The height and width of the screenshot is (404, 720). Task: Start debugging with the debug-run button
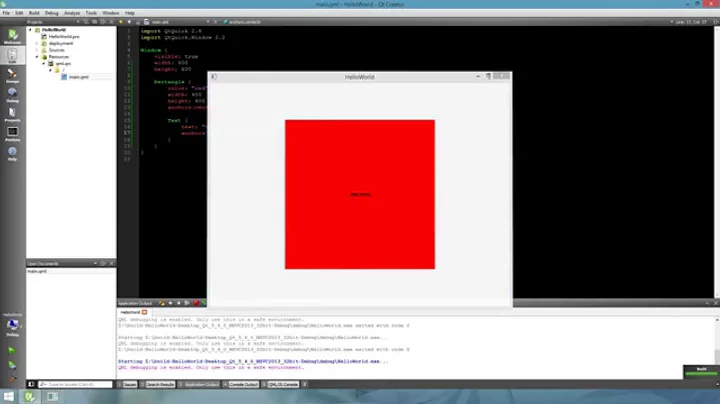pyautogui.click(x=12, y=365)
